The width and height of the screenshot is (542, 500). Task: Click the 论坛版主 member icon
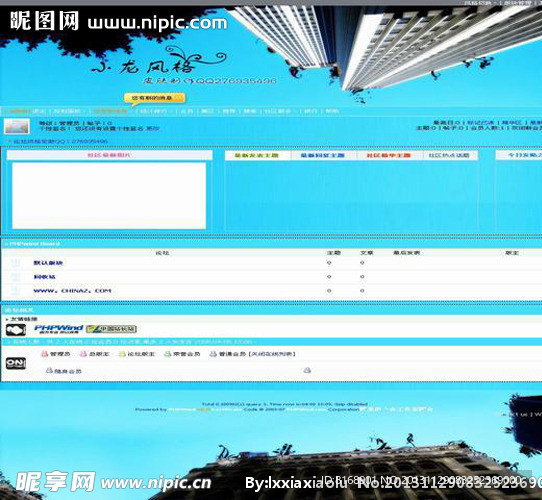coord(122,354)
